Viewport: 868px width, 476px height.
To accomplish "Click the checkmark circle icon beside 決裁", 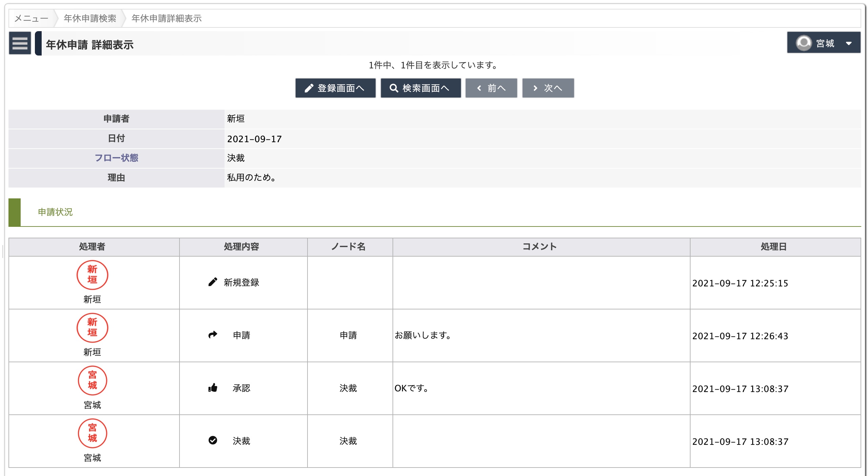I will click(213, 440).
